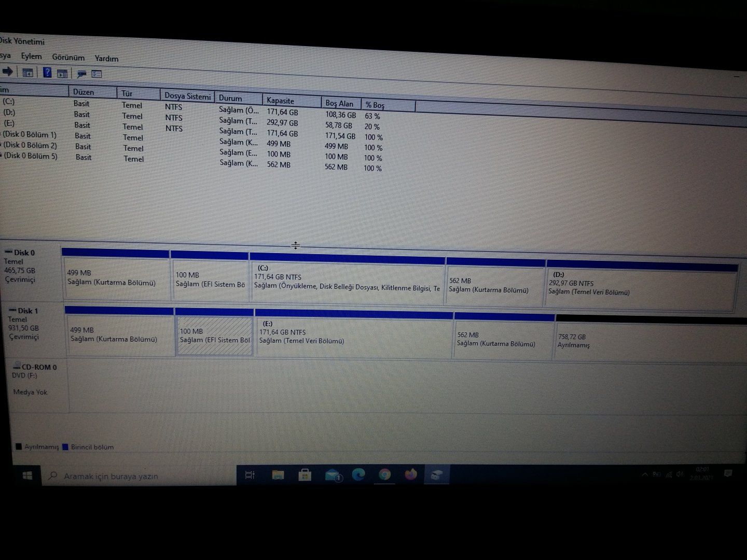Screen dimensions: 747x560
Task: Sort by the Kapasite column header
Action: [x=292, y=101]
